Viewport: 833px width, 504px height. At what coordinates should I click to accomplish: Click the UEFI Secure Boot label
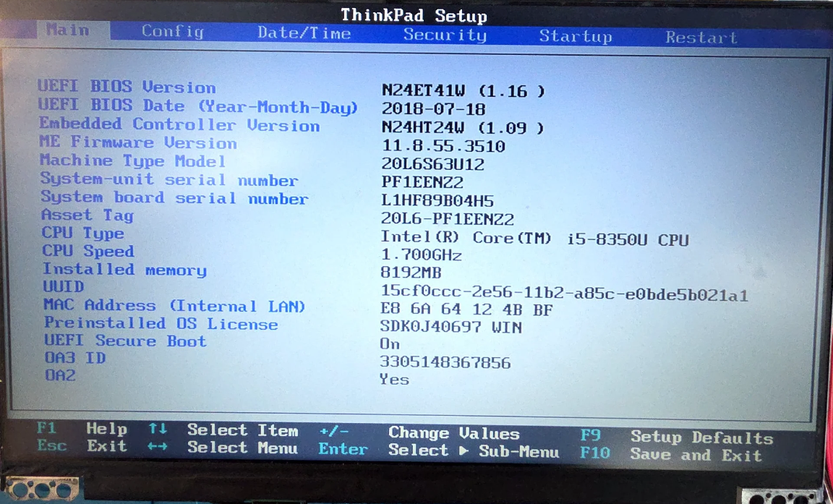click(125, 341)
